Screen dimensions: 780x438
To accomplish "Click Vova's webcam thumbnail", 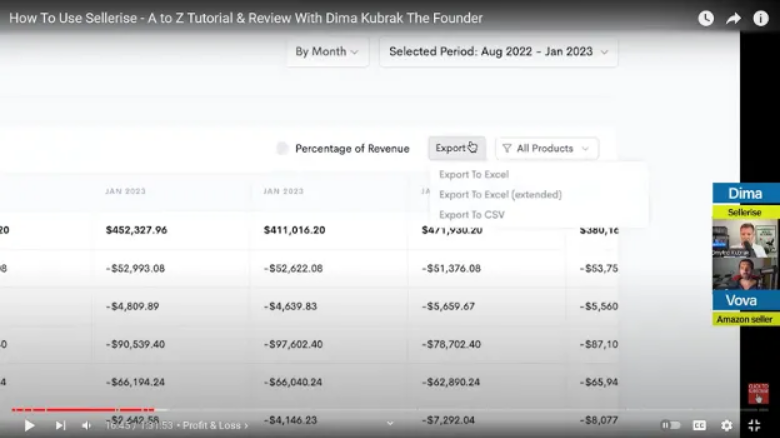I will pos(745,273).
